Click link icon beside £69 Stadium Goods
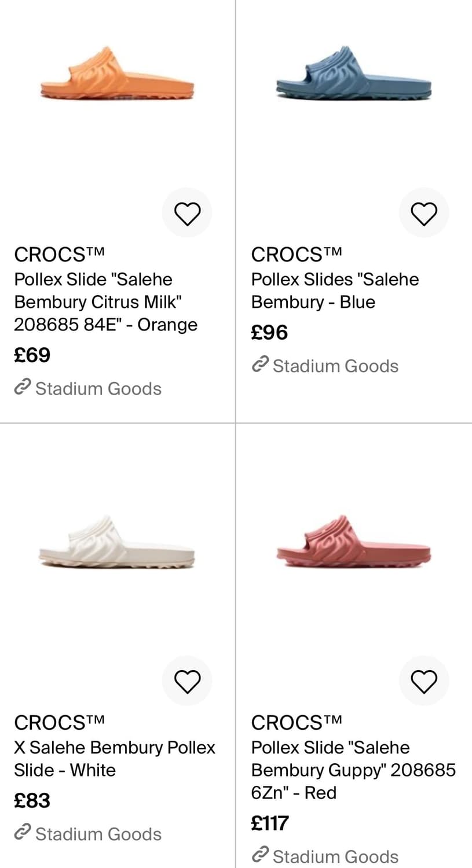This screenshot has height=868, width=472. 22,388
